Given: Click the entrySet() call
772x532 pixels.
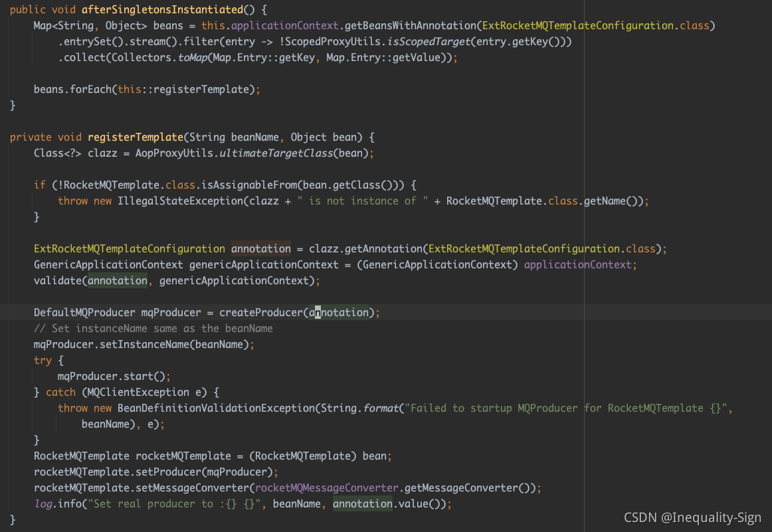Looking at the screenshot, I should (94, 42).
